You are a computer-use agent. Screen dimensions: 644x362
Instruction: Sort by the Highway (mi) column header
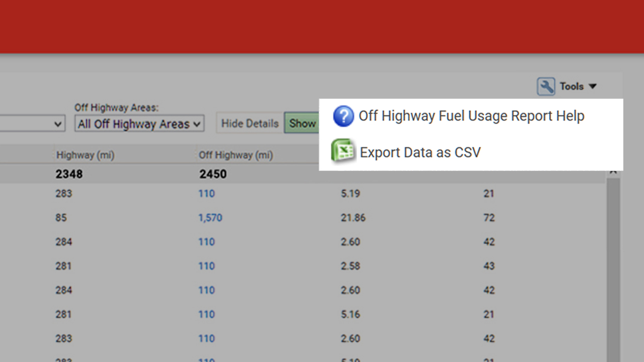coord(85,155)
